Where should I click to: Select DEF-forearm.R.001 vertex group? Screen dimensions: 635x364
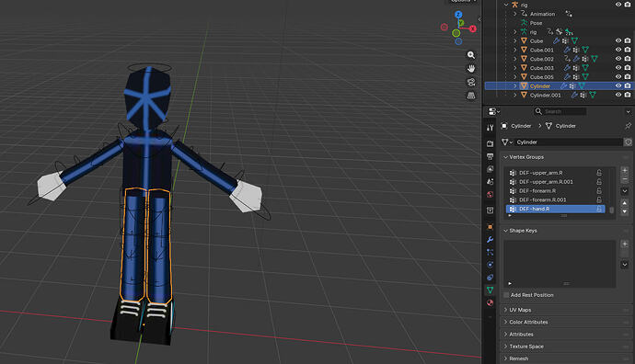556,199
